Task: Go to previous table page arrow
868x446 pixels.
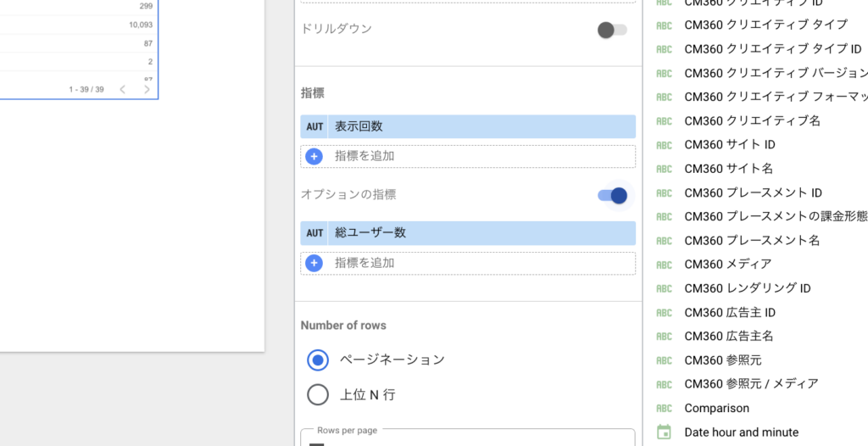Action: pos(123,89)
